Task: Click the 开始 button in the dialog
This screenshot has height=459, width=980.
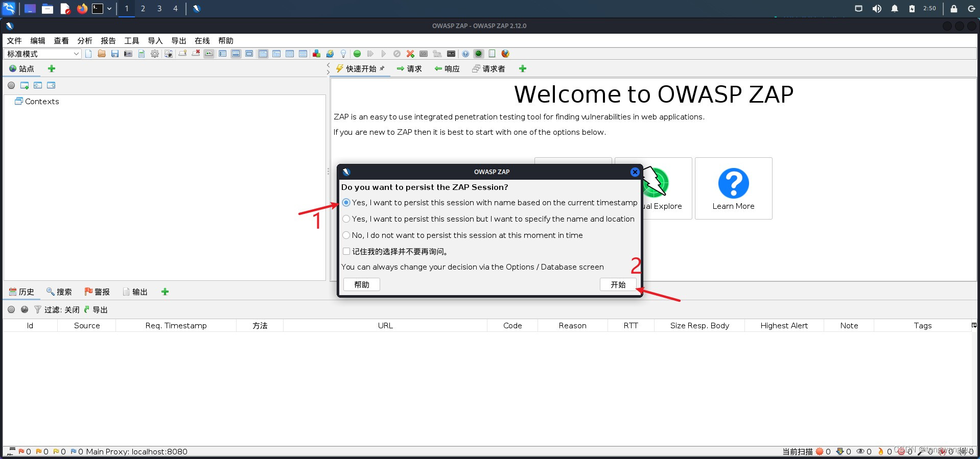Action: coord(618,284)
